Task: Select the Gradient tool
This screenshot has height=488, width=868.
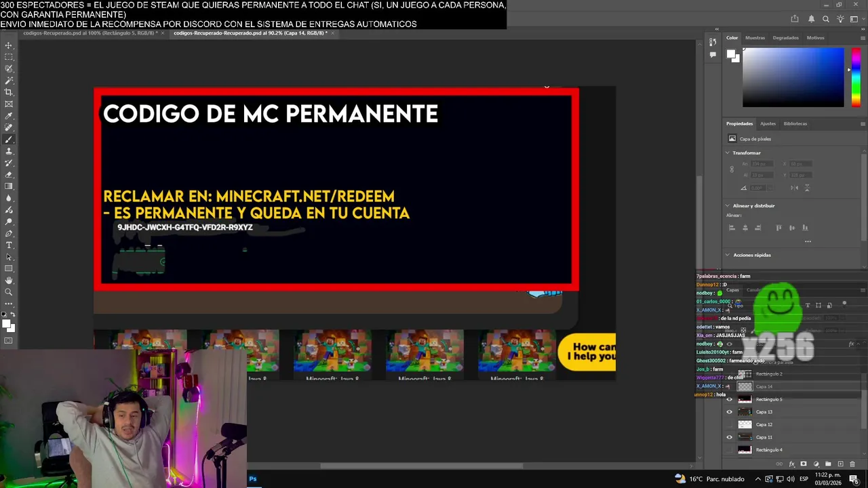Action: click(x=9, y=186)
